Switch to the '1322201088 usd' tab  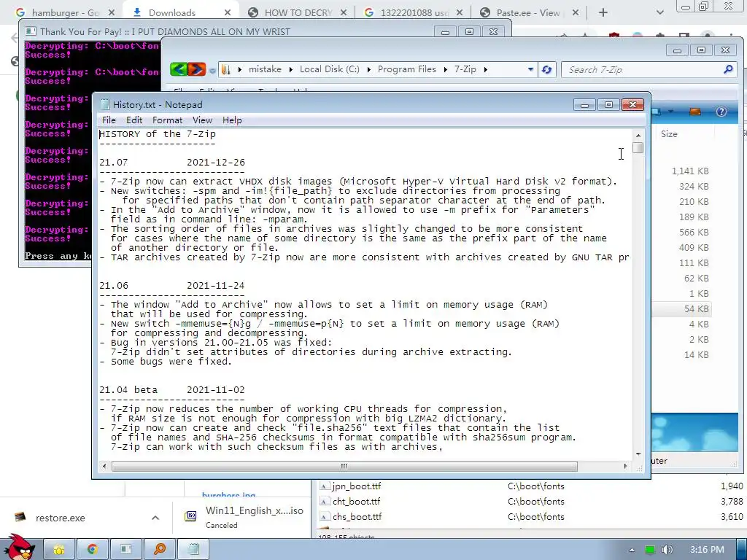[414, 13]
